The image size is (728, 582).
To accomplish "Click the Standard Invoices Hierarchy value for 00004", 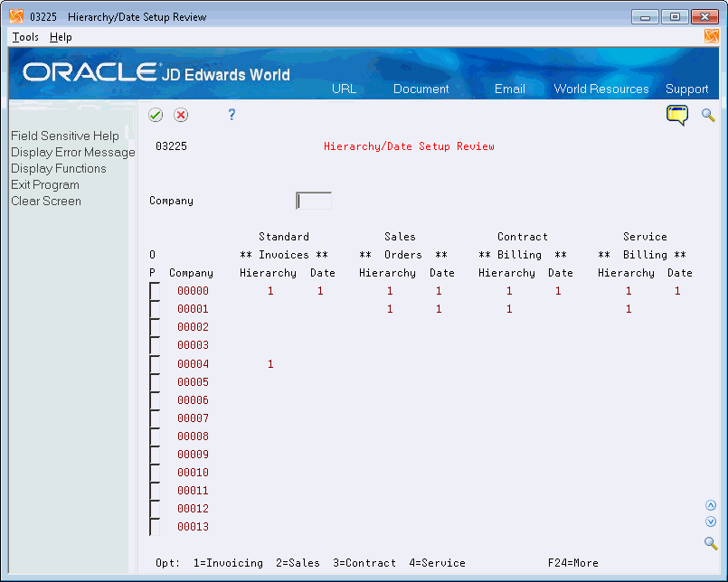I will [270, 364].
